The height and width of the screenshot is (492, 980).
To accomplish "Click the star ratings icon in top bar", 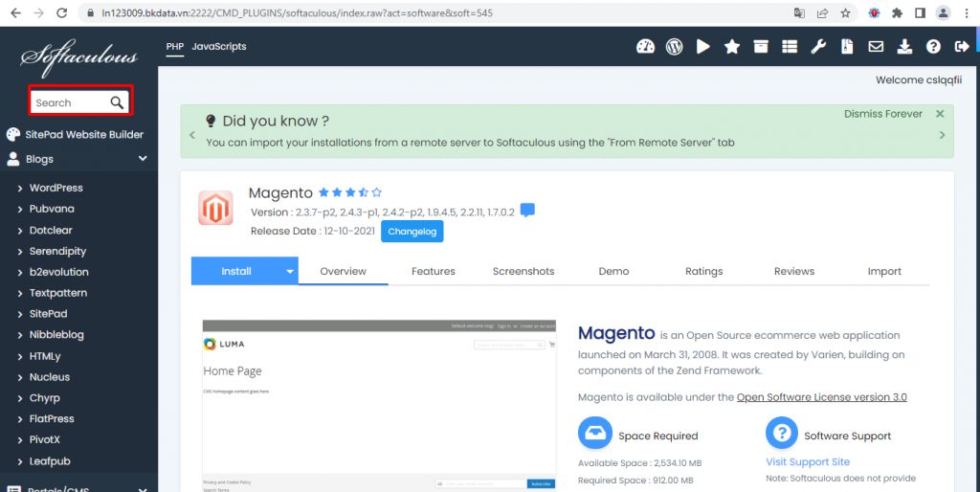I will click(732, 46).
